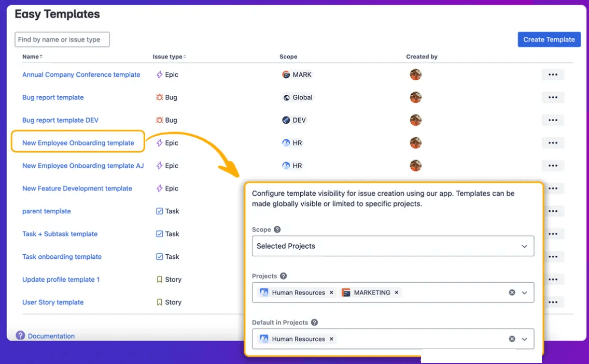
Task: Expand the Projects dropdown chevron
Action: click(524, 293)
